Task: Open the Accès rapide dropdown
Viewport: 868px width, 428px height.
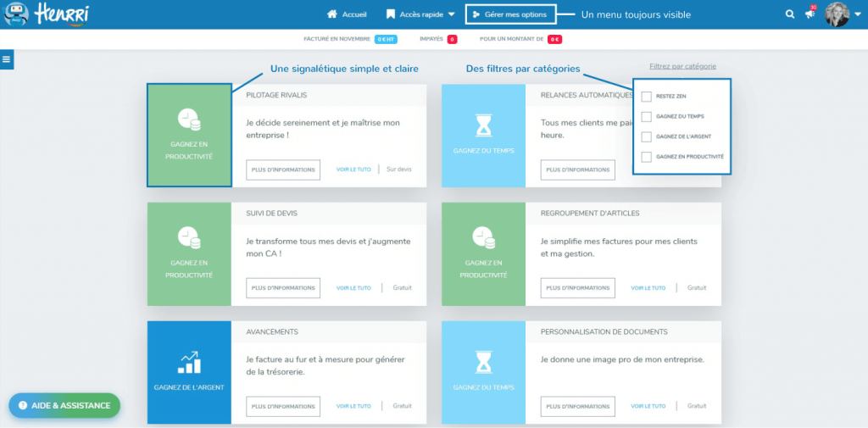Action: pyautogui.click(x=420, y=14)
